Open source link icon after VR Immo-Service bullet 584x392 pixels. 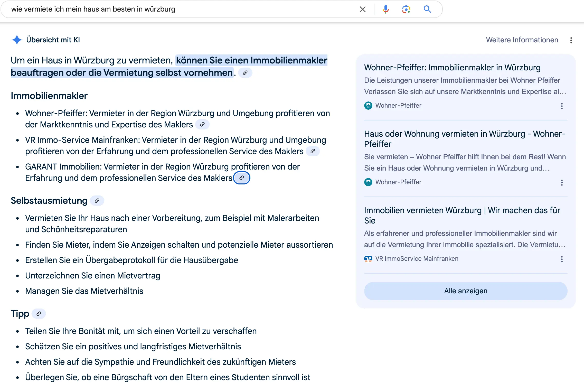313,151
